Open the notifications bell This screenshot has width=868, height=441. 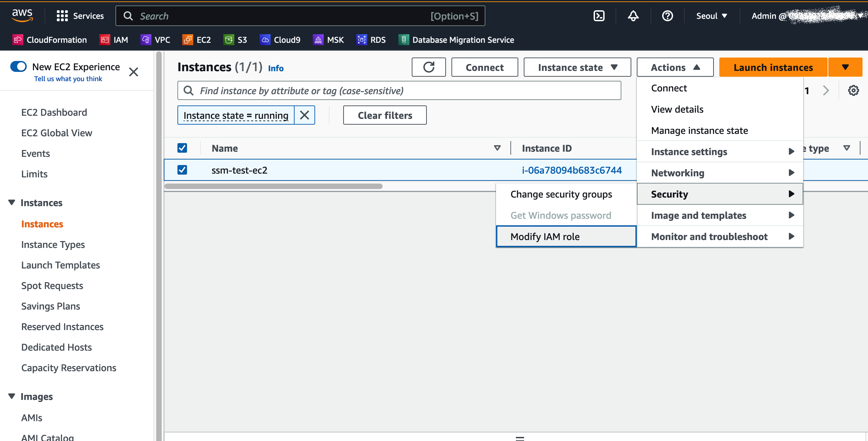click(633, 16)
